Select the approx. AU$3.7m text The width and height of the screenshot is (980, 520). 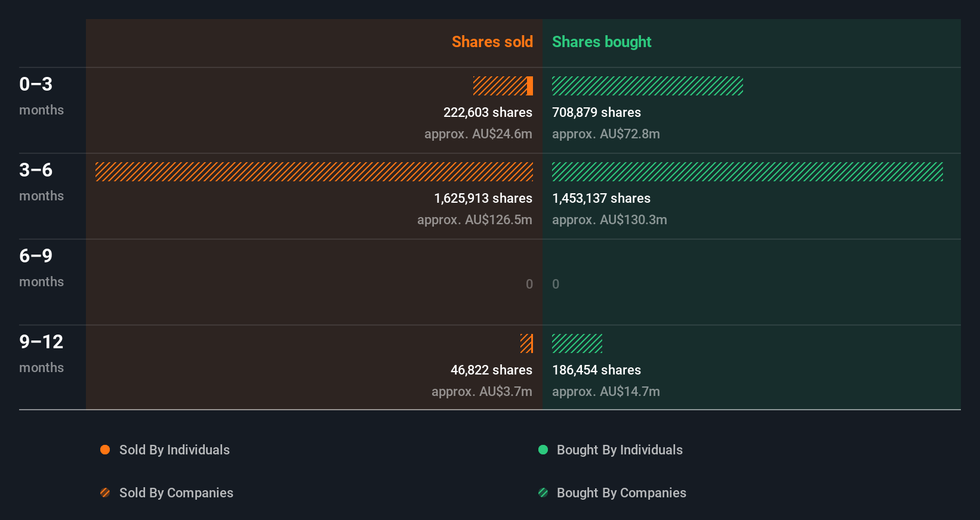[482, 391]
